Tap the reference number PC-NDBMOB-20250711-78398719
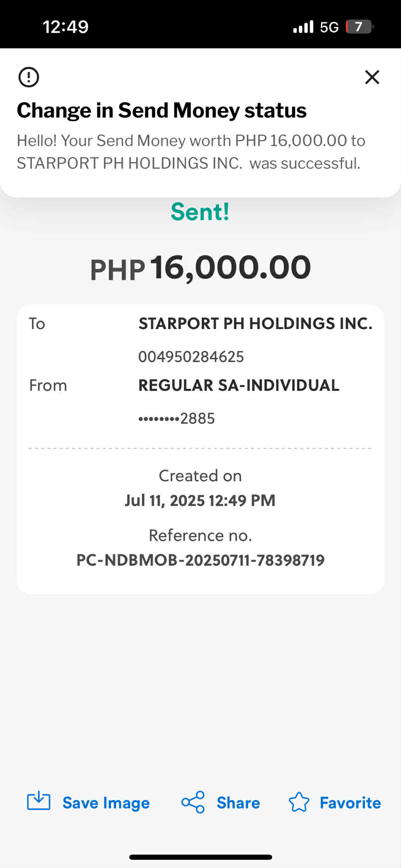The width and height of the screenshot is (401, 868). tap(200, 560)
